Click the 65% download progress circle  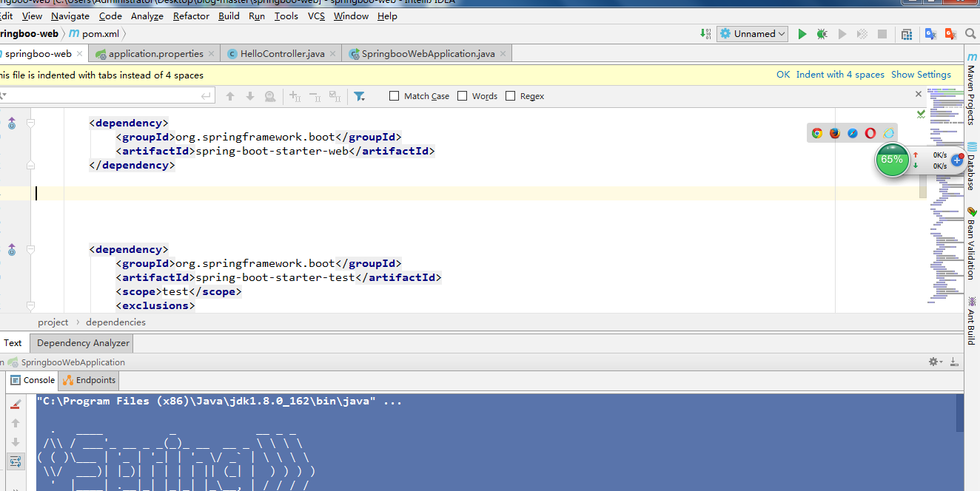coord(892,160)
